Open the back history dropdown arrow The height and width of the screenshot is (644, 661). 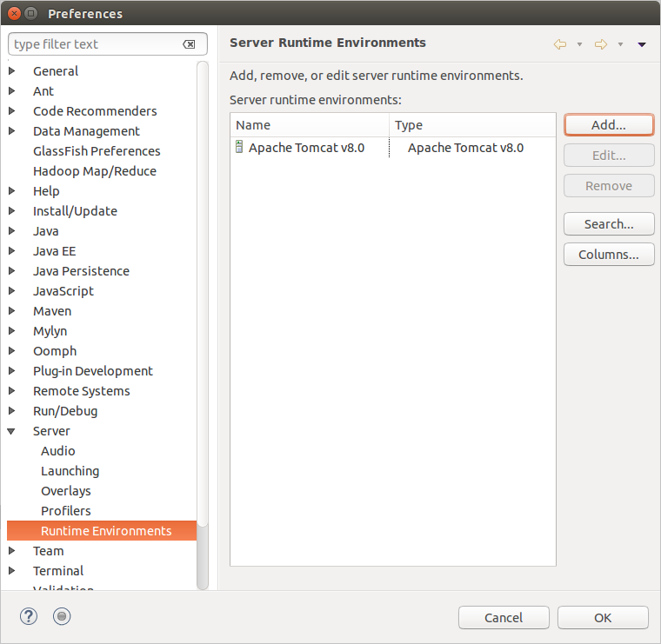579,44
